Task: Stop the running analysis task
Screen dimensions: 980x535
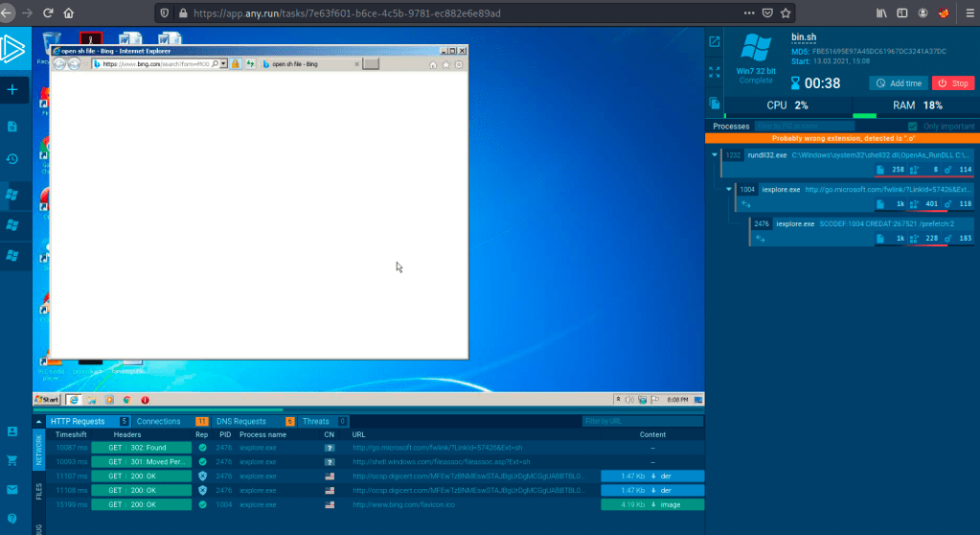Action: tap(952, 83)
